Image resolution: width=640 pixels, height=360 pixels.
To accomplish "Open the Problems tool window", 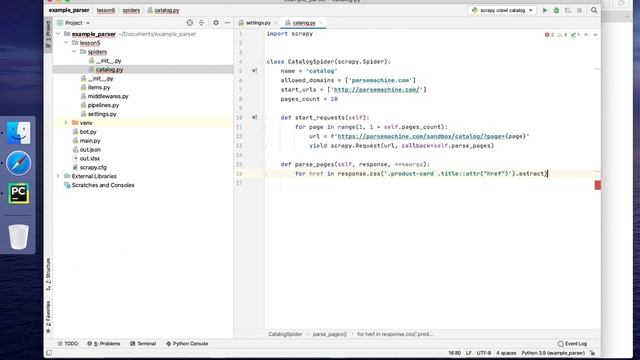I will pos(104,344).
